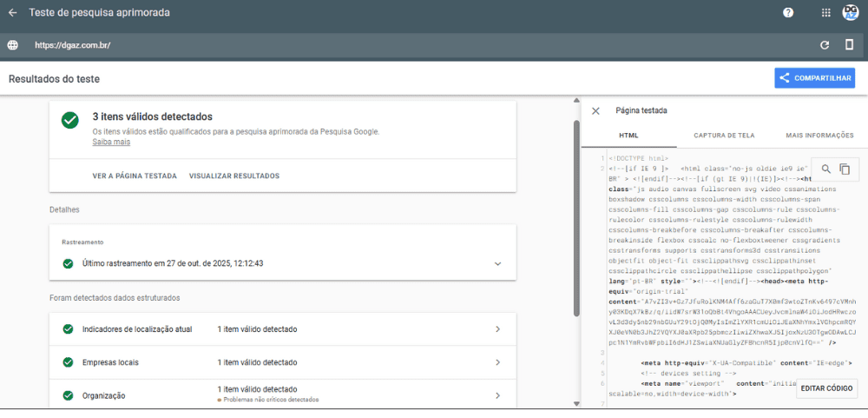Image resolution: width=868 pixels, height=418 pixels.
Task: Switch to the Captura de tela tab
Action: 723,136
